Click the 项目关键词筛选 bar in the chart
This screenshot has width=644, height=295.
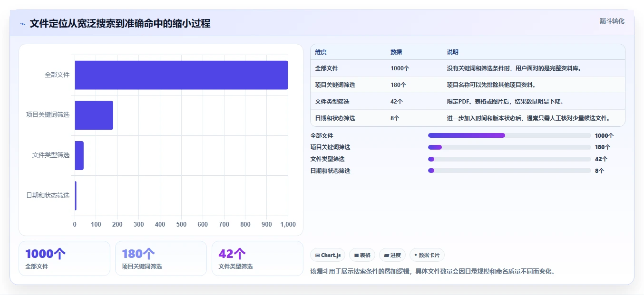tap(94, 115)
